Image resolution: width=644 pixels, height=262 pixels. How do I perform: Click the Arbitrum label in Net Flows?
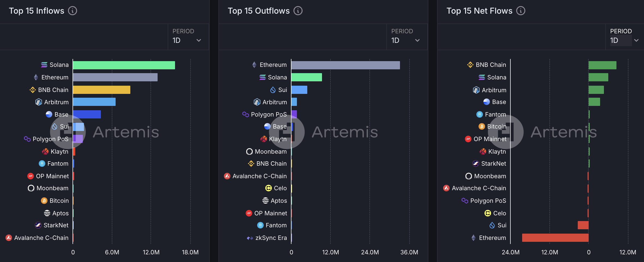(x=494, y=90)
